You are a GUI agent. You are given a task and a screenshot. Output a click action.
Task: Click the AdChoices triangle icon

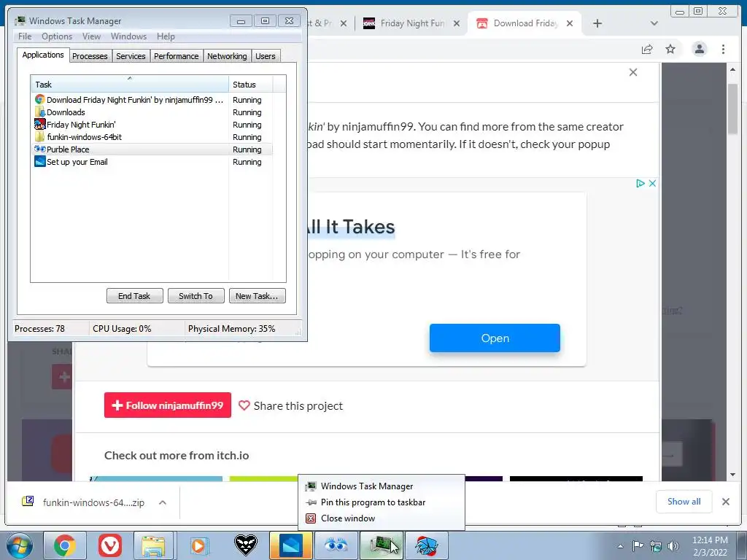point(640,183)
